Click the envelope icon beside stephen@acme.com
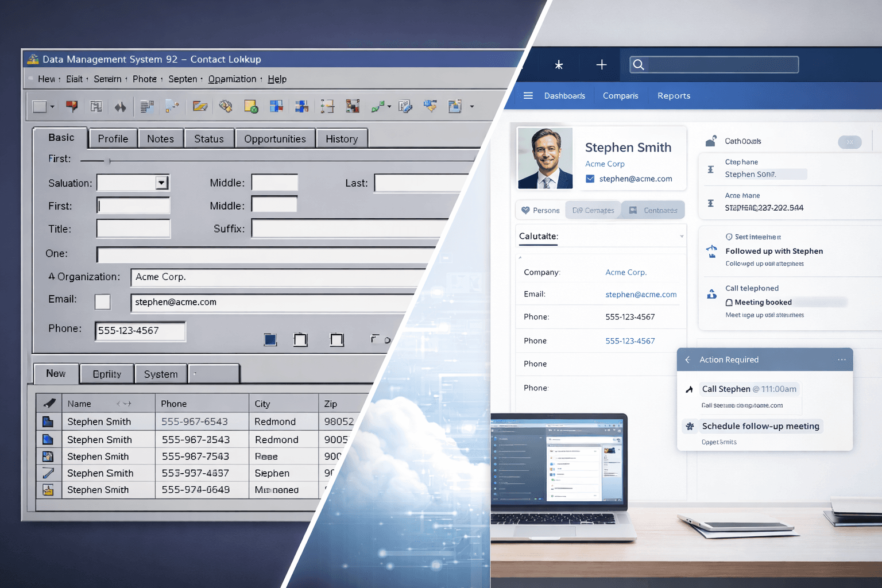 [x=590, y=179]
